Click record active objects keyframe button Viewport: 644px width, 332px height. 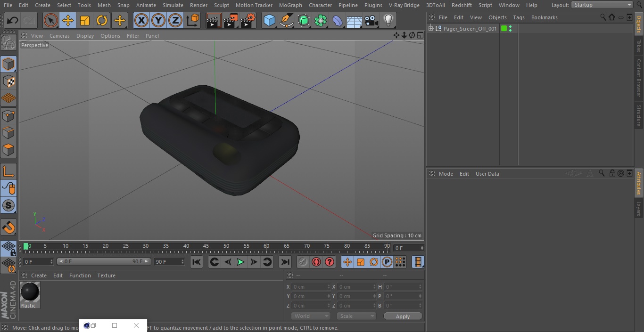tap(303, 262)
